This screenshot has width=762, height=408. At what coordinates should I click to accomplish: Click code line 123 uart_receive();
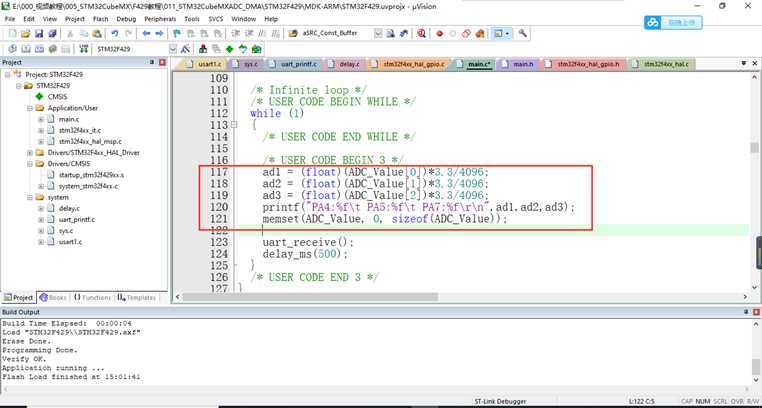(308, 242)
